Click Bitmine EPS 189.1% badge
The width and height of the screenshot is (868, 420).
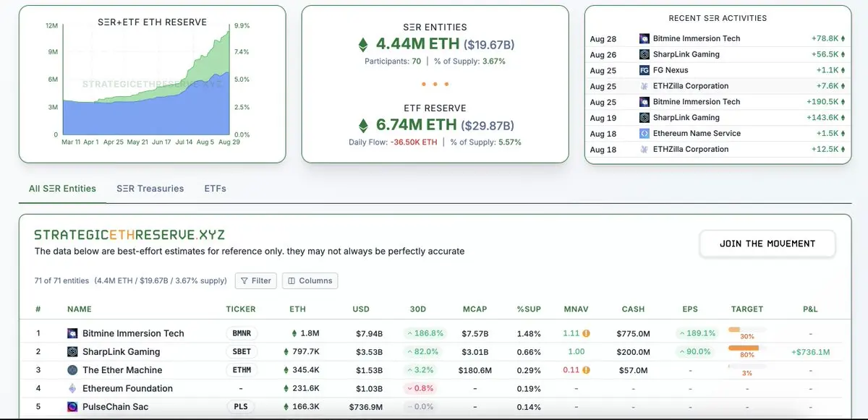pyautogui.click(x=696, y=333)
